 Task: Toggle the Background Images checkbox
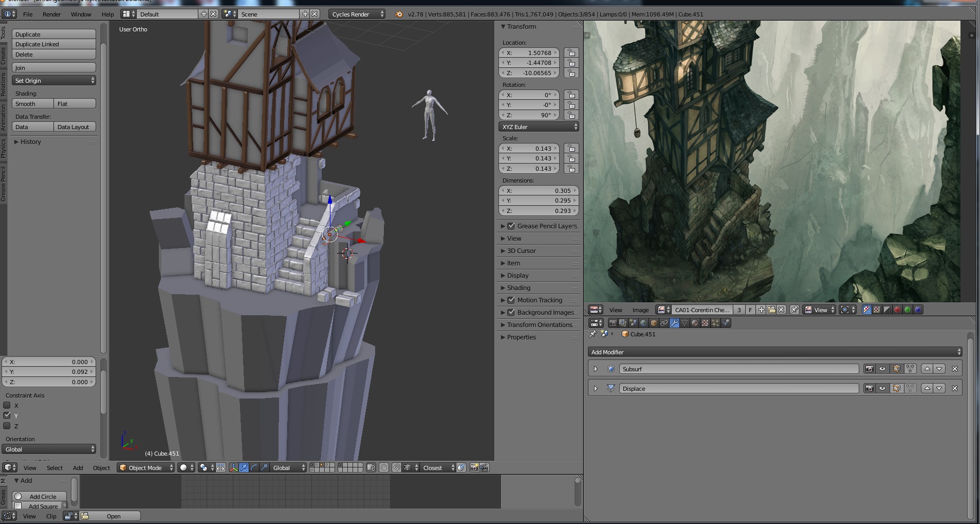pyautogui.click(x=511, y=312)
